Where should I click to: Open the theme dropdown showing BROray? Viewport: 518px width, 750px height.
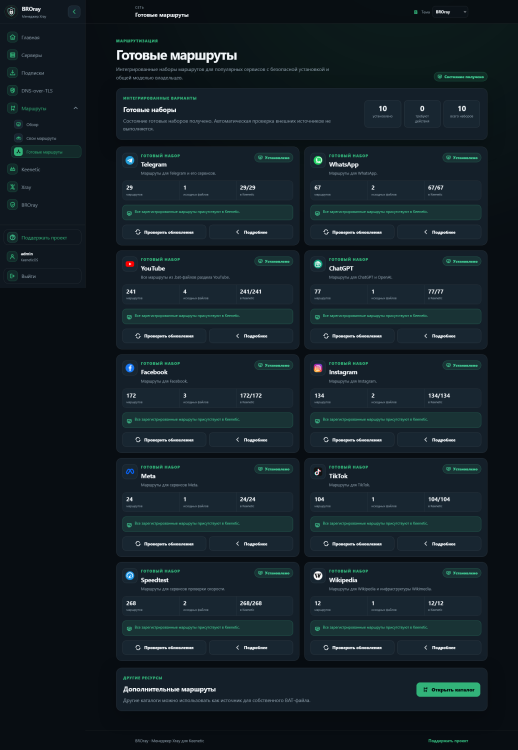[450, 12]
